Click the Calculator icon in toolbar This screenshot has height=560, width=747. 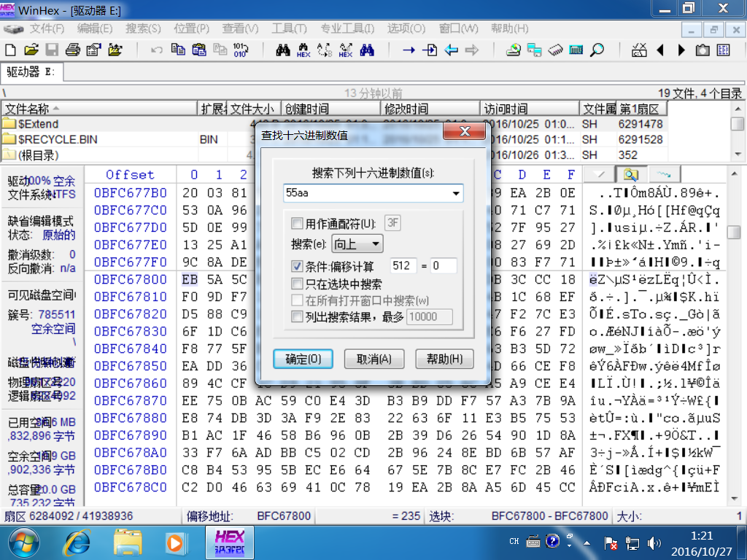click(x=576, y=50)
